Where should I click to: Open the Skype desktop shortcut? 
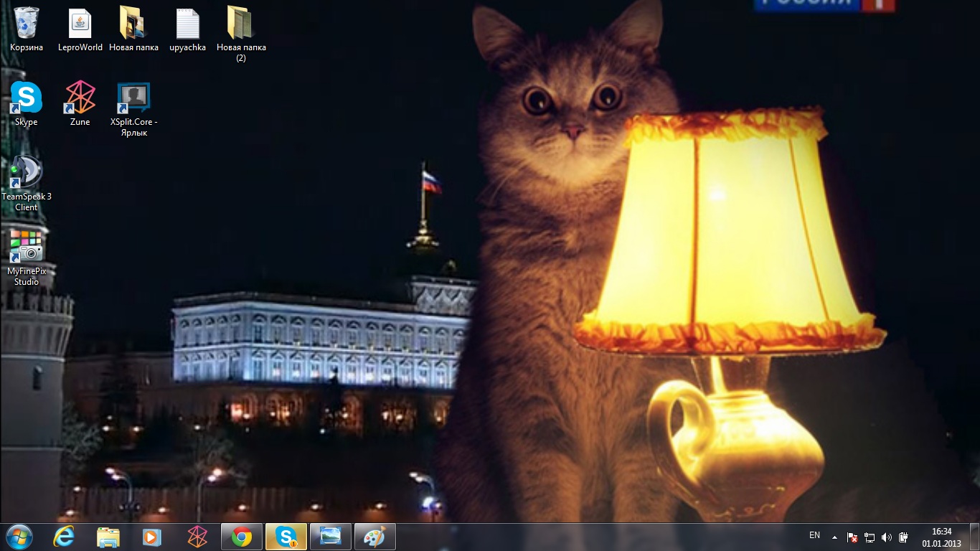pyautogui.click(x=27, y=98)
